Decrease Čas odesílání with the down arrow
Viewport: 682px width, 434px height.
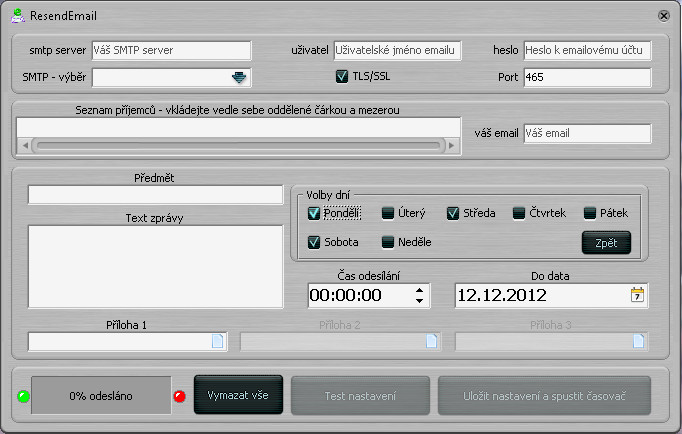[x=419, y=300]
